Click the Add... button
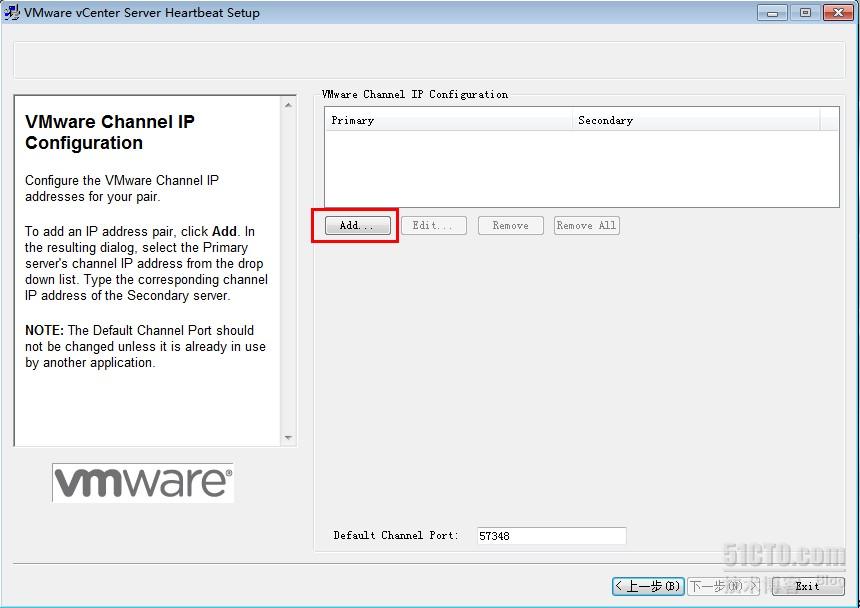 pos(358,225)
